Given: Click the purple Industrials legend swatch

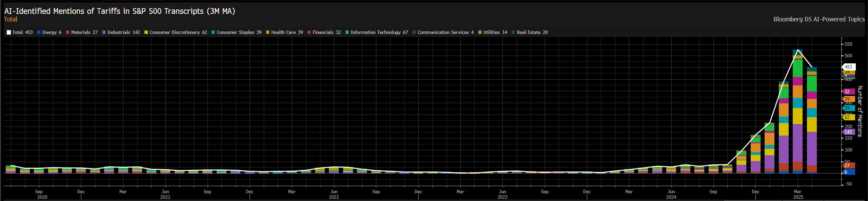Looking at the screenshot, I should pyautogui.click(x=104, y=33).
